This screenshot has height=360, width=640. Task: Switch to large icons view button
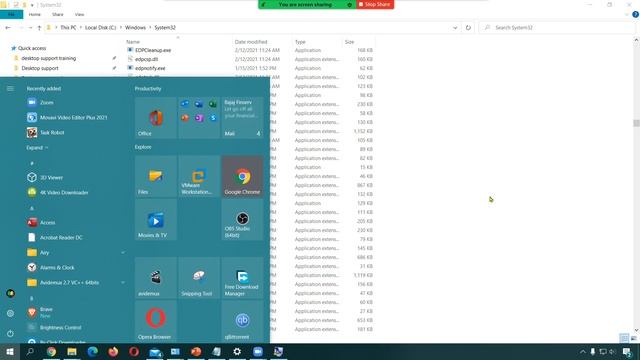[x=633, y=338]
